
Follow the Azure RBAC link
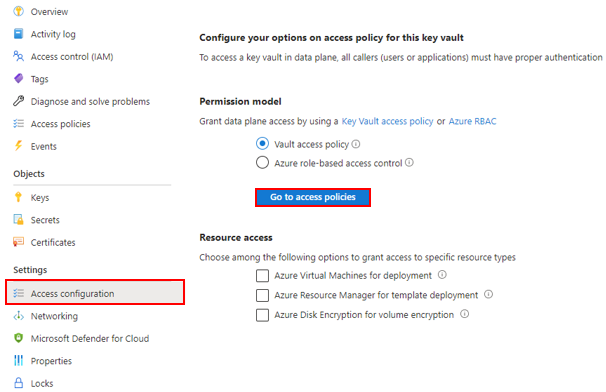[x=472, y=121]
